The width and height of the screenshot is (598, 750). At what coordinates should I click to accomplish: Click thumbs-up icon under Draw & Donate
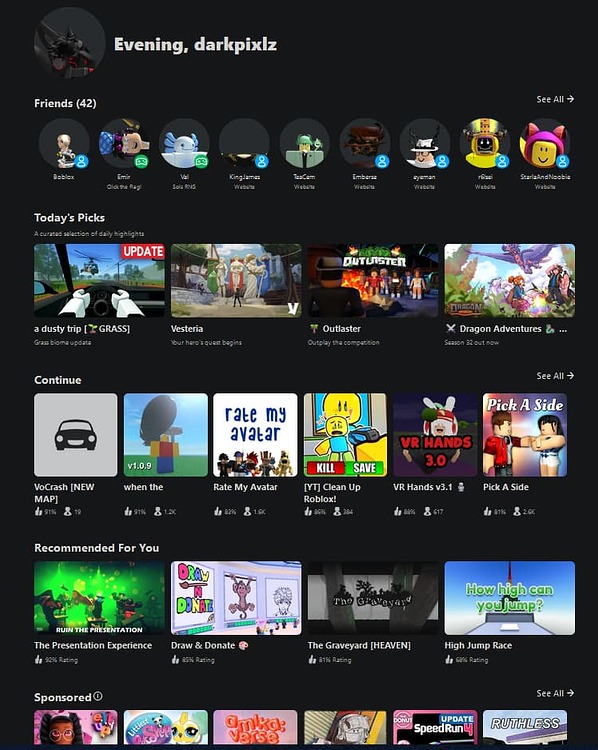pyautogui.click(x=175, y=660)
